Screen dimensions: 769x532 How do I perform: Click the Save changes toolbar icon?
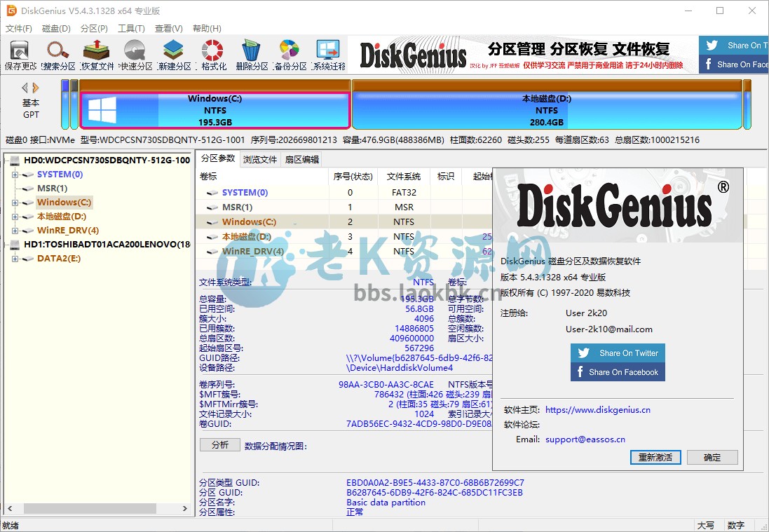[x=20, y=55]
